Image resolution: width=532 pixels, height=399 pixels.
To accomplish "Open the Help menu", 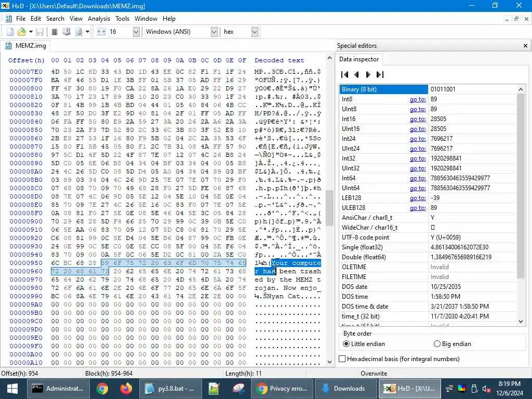I will point(169,19).
